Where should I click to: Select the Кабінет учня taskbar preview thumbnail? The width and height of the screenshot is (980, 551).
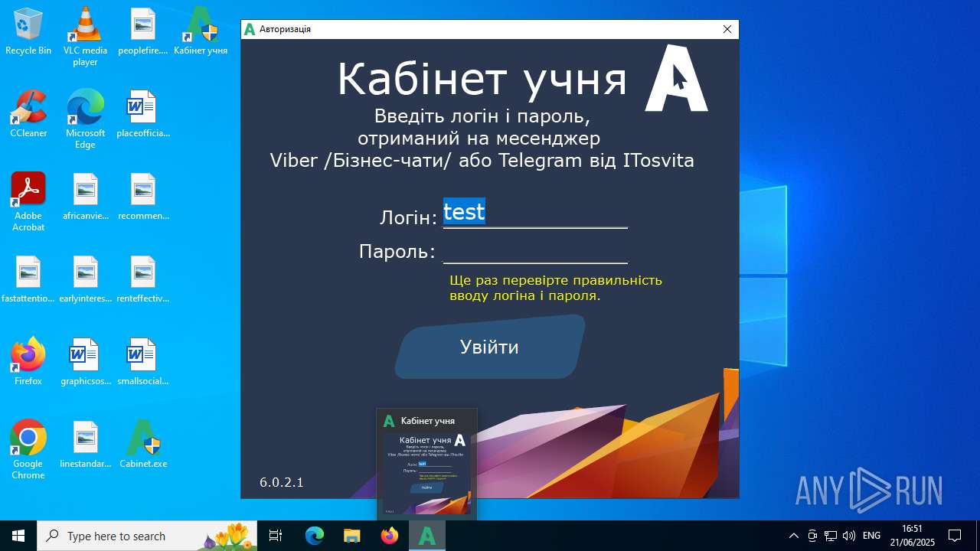tap(426, 464)
